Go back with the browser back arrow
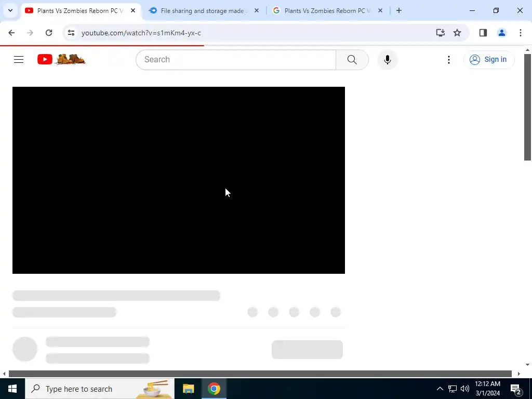The width and height of the screenshot is (532, 399). (11, 33)
